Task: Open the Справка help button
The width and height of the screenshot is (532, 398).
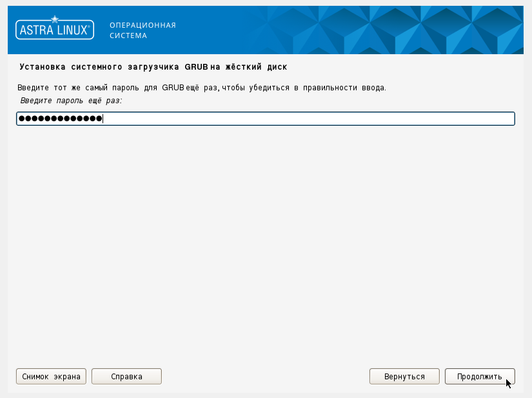Action: coord(126,376)
